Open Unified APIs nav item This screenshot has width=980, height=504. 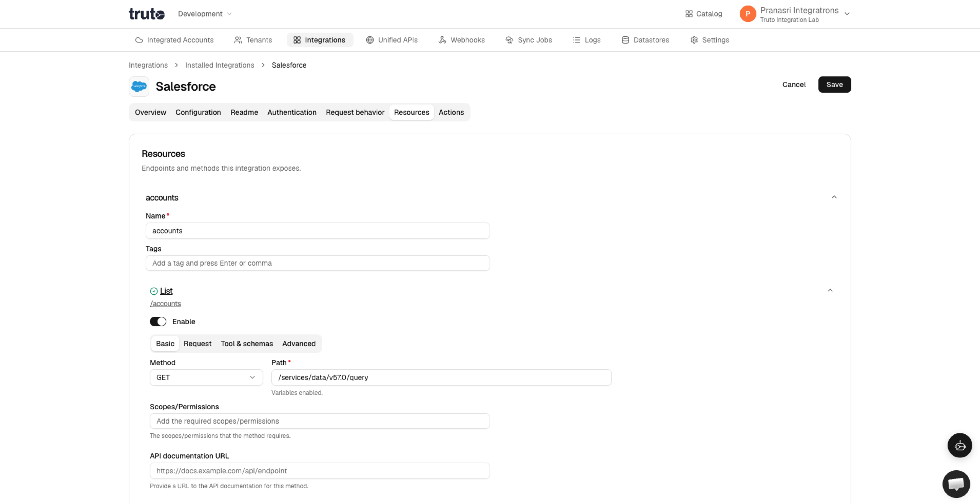tap(392, 40)
